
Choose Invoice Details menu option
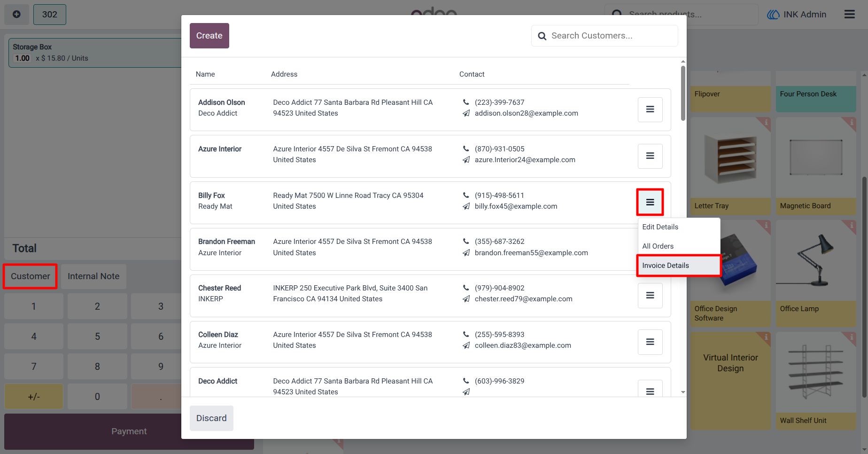coord(678,266)
